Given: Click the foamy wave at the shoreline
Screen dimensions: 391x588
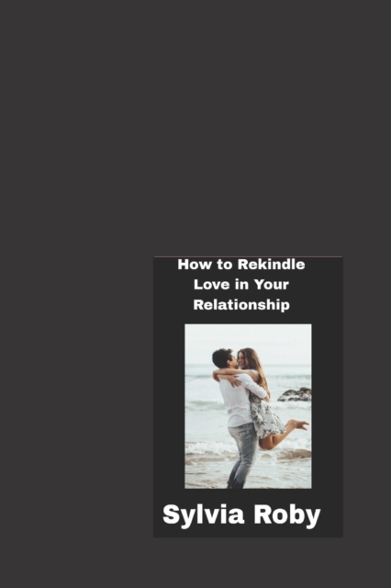Looking at the screenshot, I should click(x=206, y=447).
